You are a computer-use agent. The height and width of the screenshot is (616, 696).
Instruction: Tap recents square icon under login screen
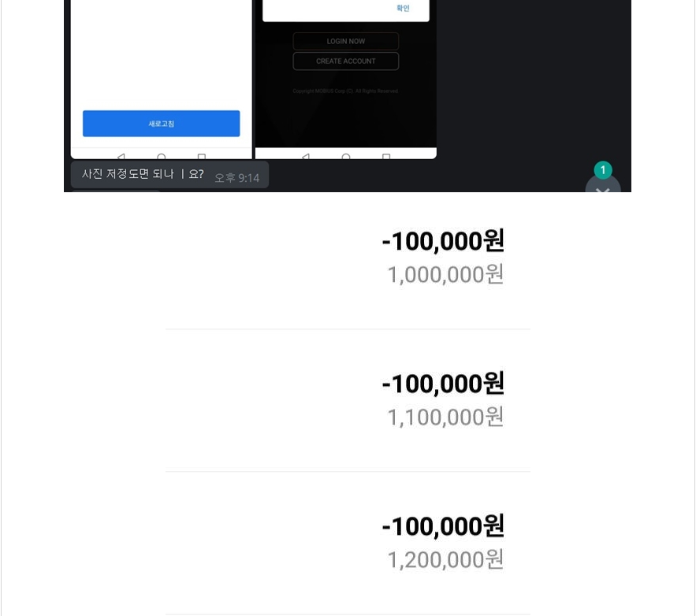pos(386,156)
